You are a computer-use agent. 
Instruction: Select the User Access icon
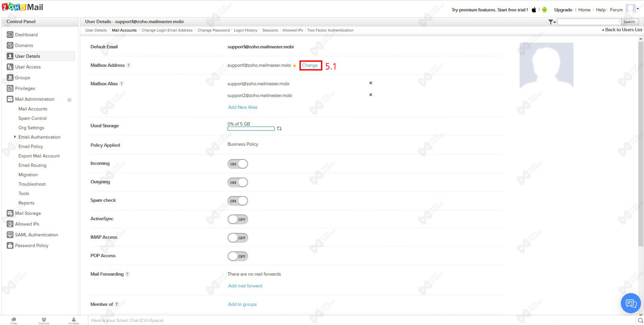(x=10, y=67)
